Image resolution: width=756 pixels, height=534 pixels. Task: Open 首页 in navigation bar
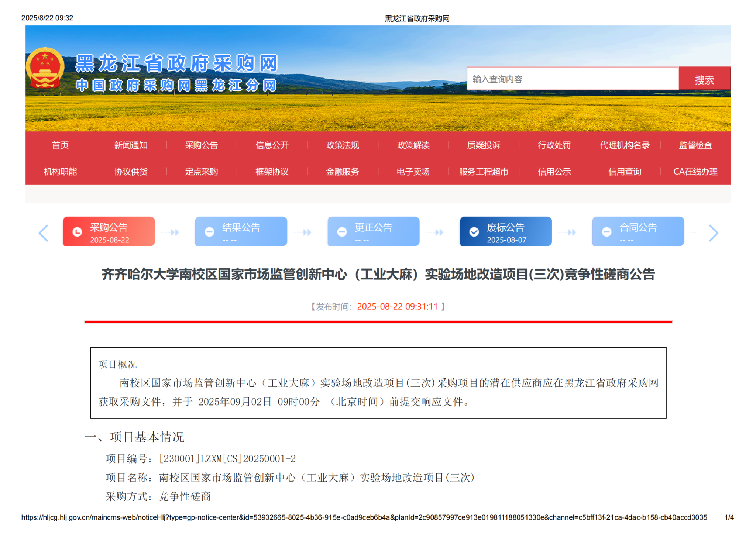coord(60,145)
